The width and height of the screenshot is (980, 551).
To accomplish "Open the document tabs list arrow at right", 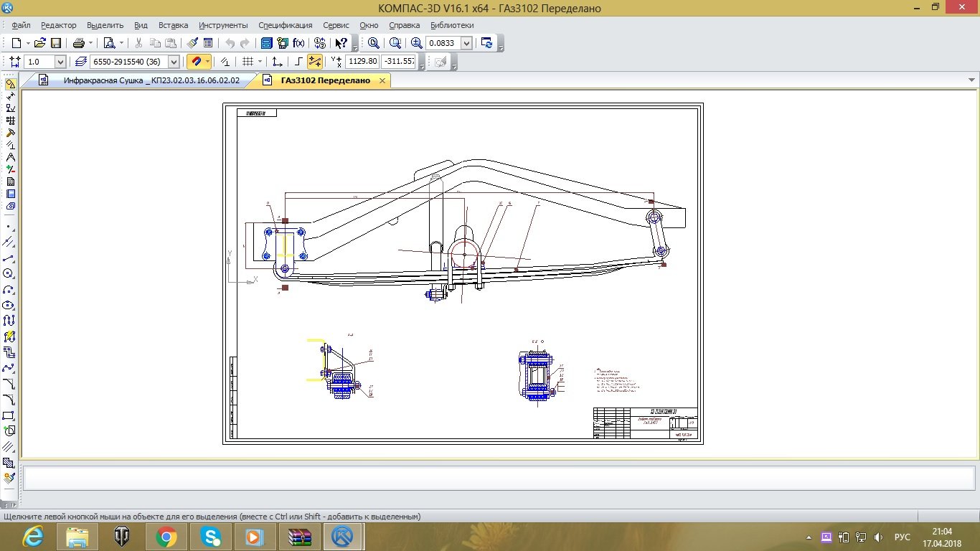I will click(x=972, y=80).
